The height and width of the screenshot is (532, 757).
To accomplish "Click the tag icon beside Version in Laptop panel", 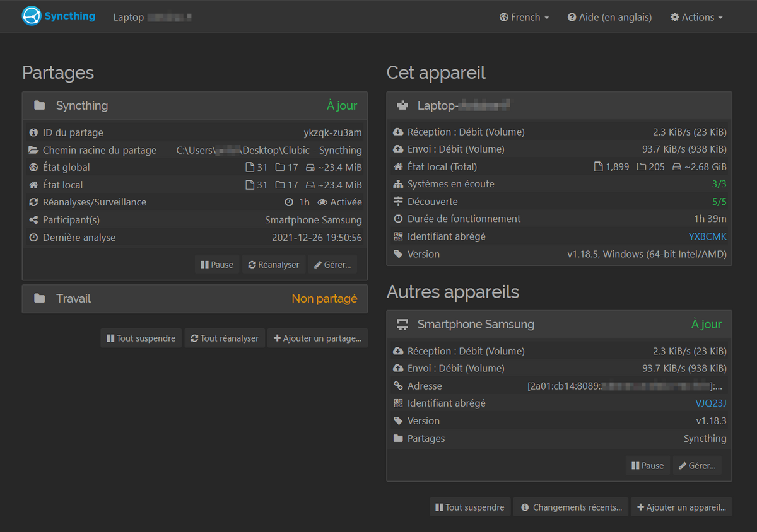I will [x=398, y=254].
